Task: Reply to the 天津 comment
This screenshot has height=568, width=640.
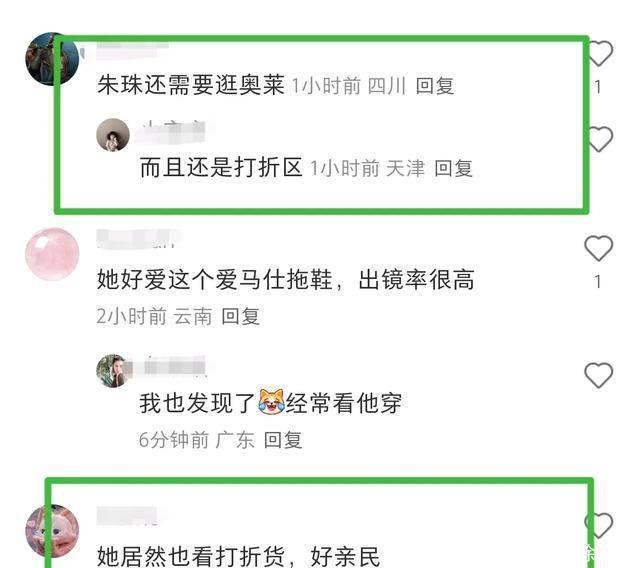Action: [x=453, y=169]
